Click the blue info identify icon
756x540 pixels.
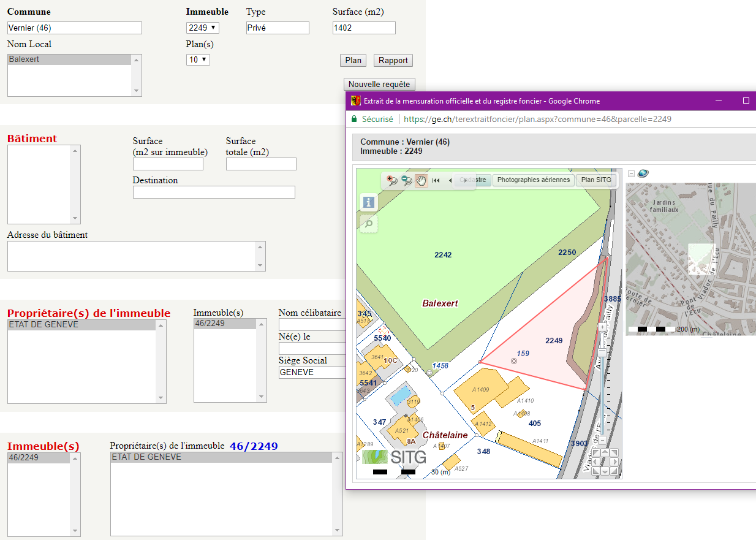click(x=369, y=202)
